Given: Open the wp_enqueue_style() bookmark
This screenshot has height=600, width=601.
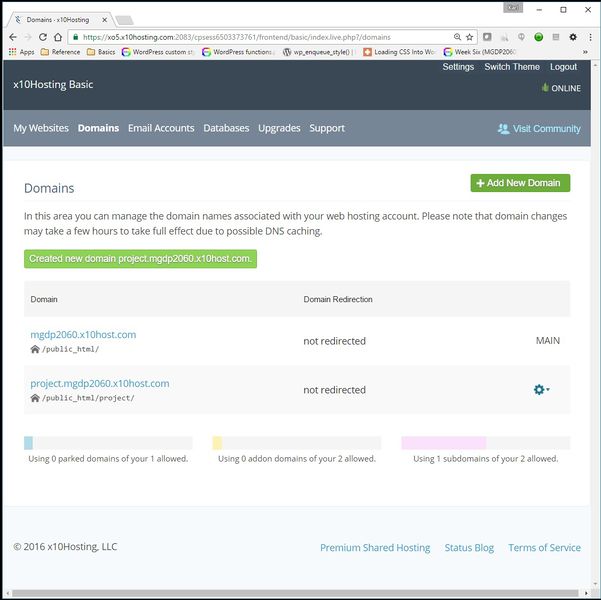Looking at the screenshot, I should tap(319, 52).
